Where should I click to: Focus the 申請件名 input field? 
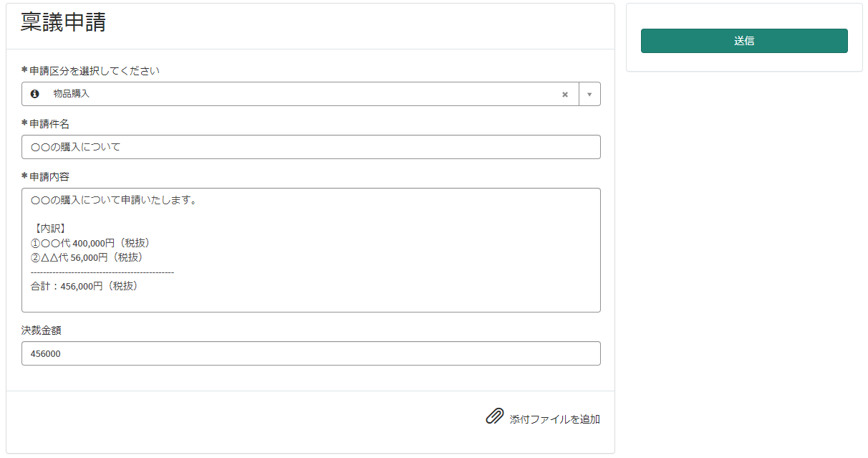pos(311,147)
